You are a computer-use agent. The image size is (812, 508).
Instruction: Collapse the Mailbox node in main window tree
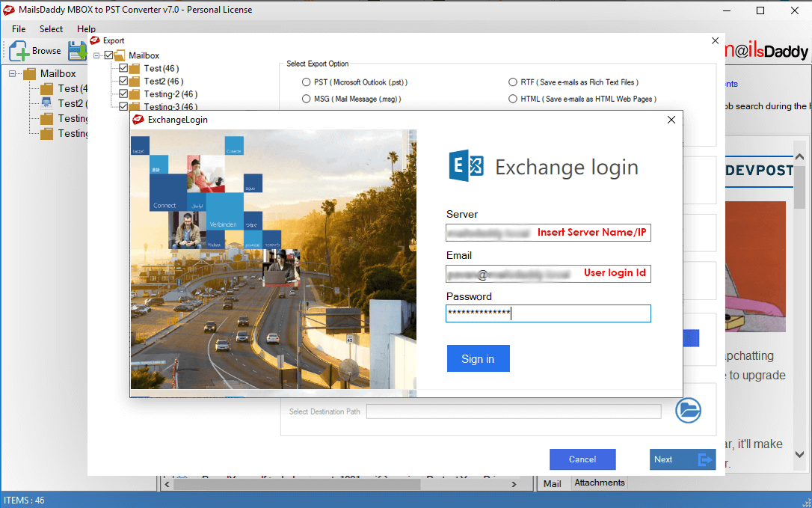point(13,73)
